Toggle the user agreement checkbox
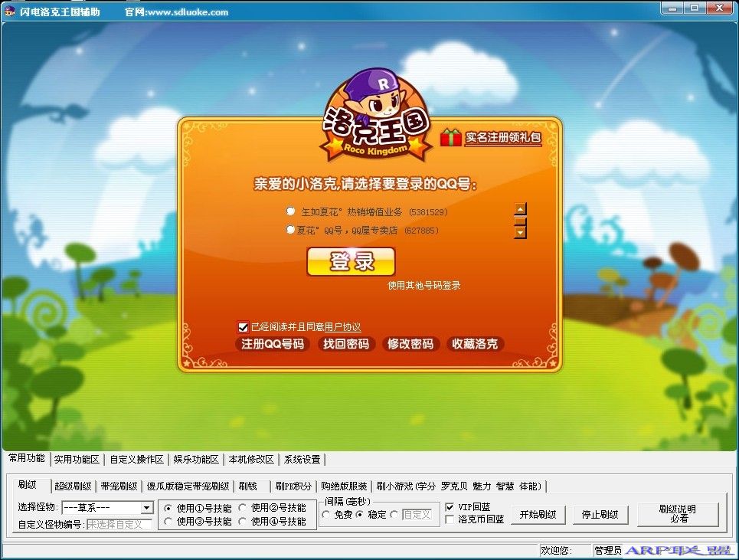The image size is (739, 560). (243, 326)
